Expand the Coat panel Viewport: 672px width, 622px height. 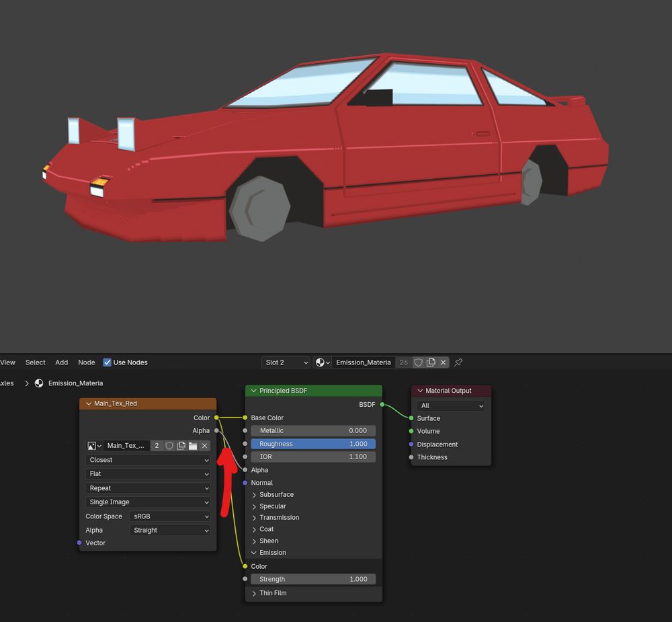[x=254, y=529]
